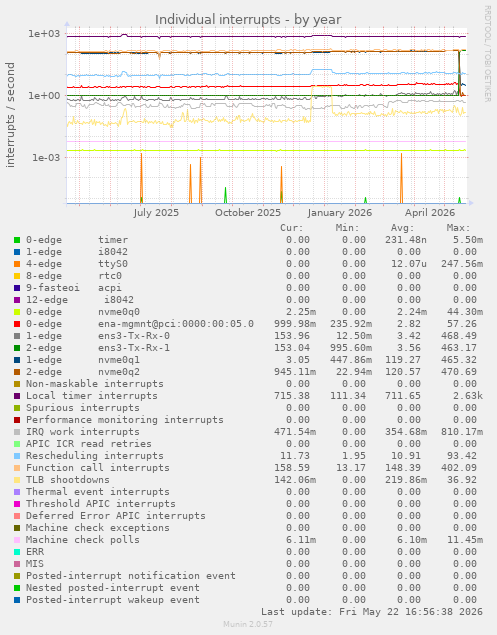Click the Munin 2.0.57 footer text
497x635 pixels.
coord(248,624)
